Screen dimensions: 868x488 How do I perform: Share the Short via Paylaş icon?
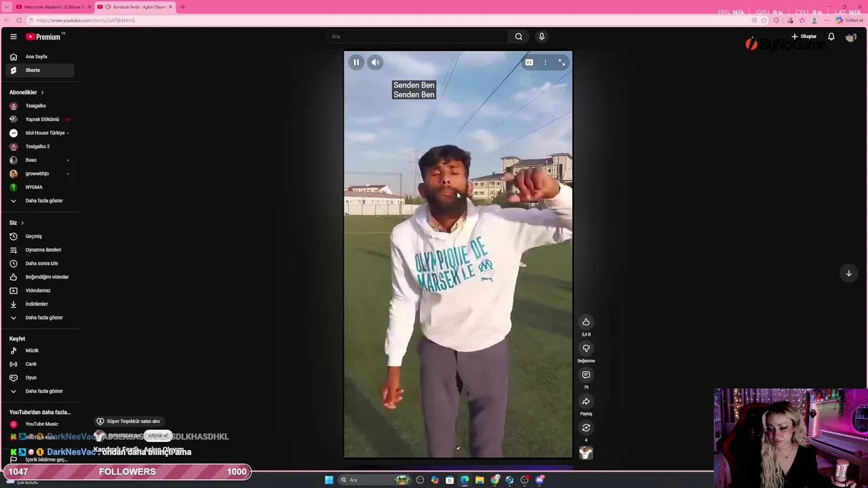[x=586, y=401]
